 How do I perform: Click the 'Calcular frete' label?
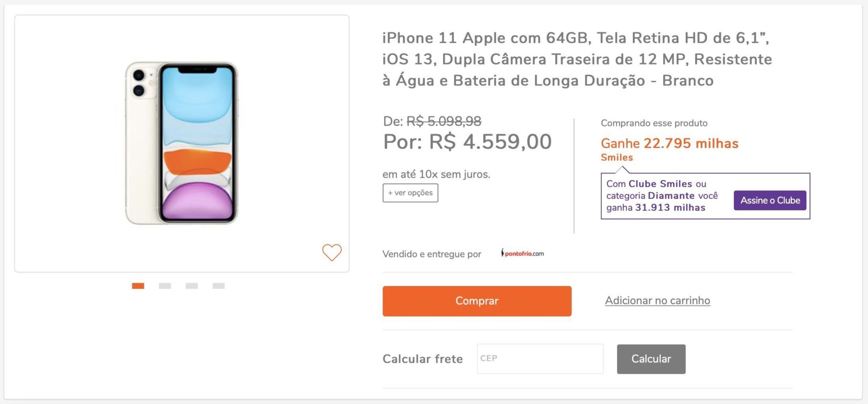coord(423,359)
